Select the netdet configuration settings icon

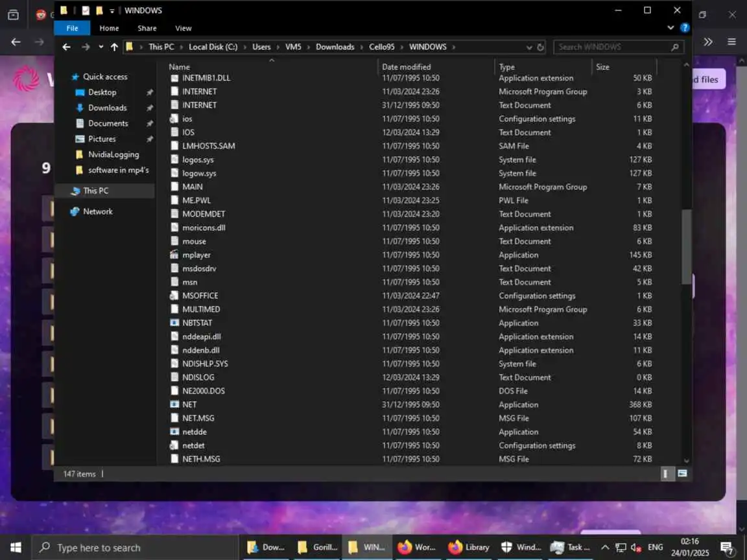click(174, 445)
